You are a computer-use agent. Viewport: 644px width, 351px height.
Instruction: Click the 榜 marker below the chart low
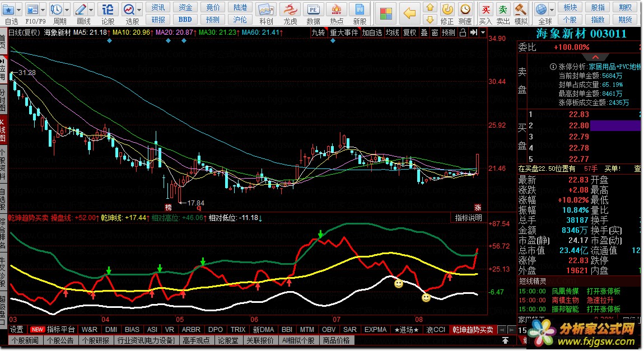(169, 207)
